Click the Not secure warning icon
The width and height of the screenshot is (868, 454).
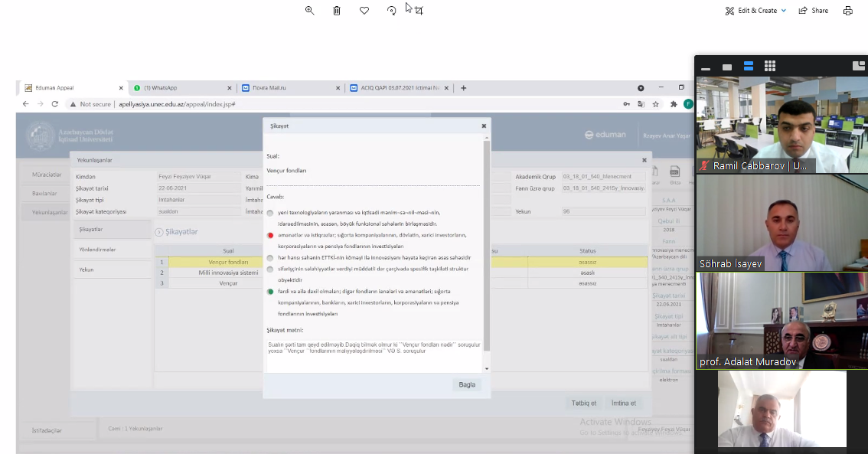pyautogui.click(x=73, y=104)
